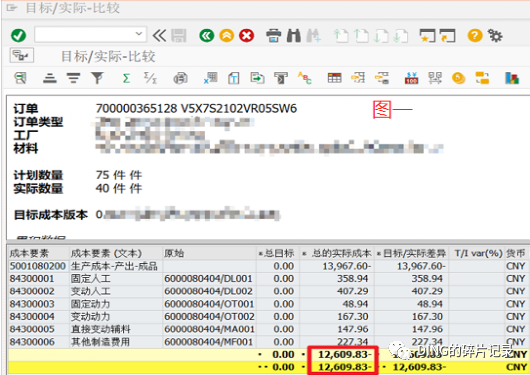Select the 变动人工 row text

91,291
